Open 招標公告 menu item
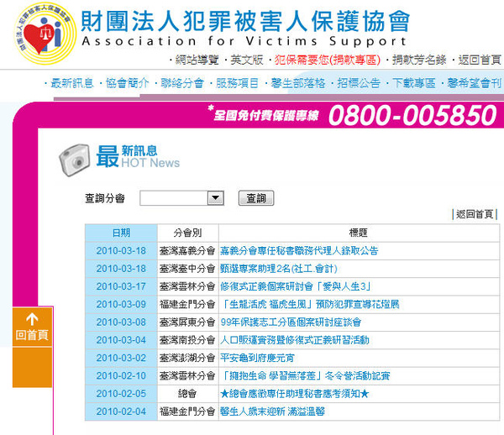 [359, 83]
